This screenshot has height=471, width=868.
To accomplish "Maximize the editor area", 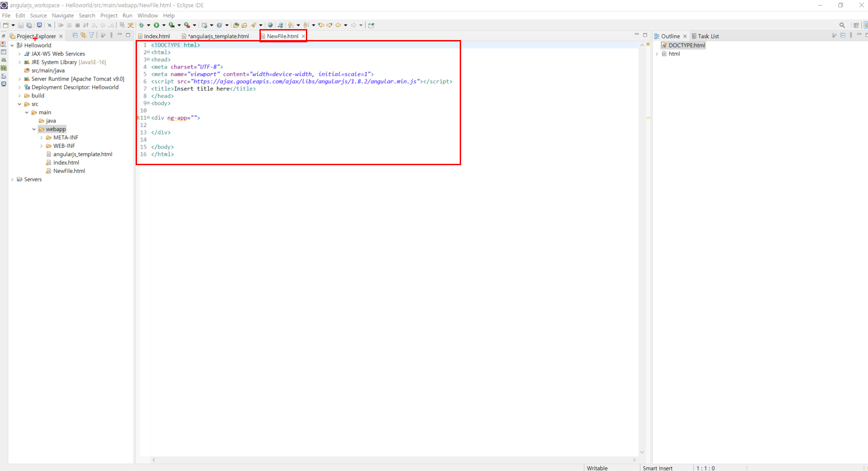I will [645, 35].
